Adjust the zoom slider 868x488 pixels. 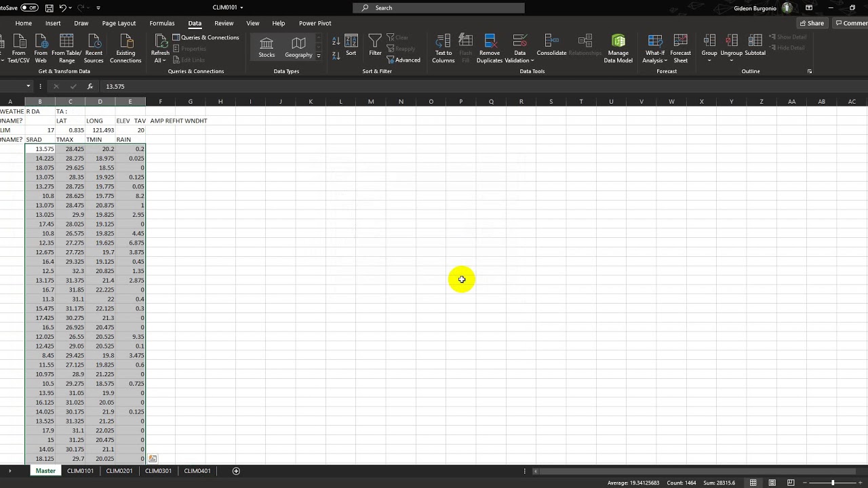pos(832,483)
